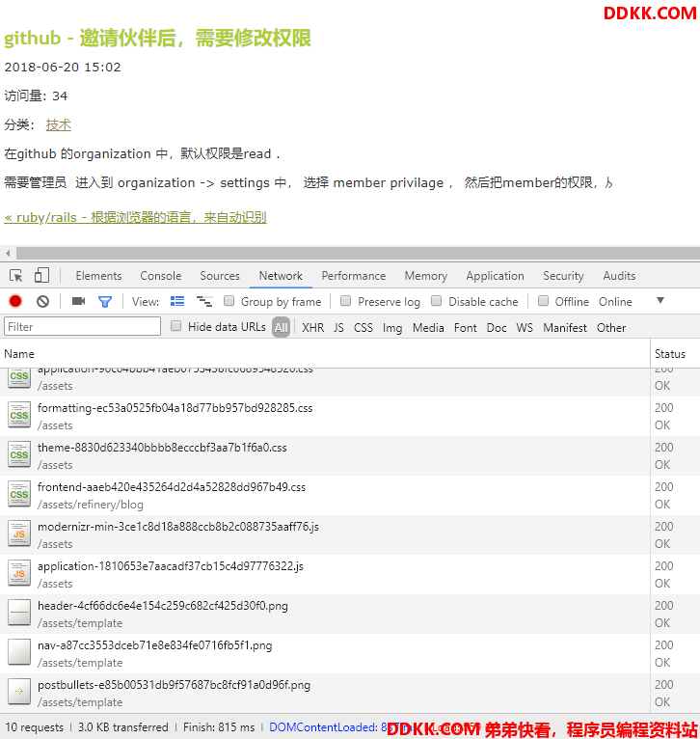Select thumbnail of header-4cf66dc6 png

19,613
